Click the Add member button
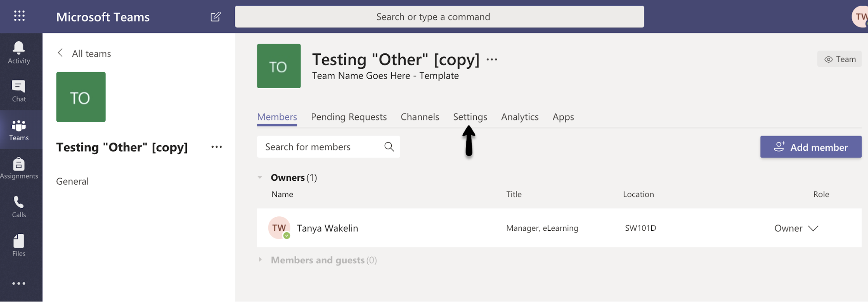The height and width of the screenshot is (302, 868). coord(811,147)
